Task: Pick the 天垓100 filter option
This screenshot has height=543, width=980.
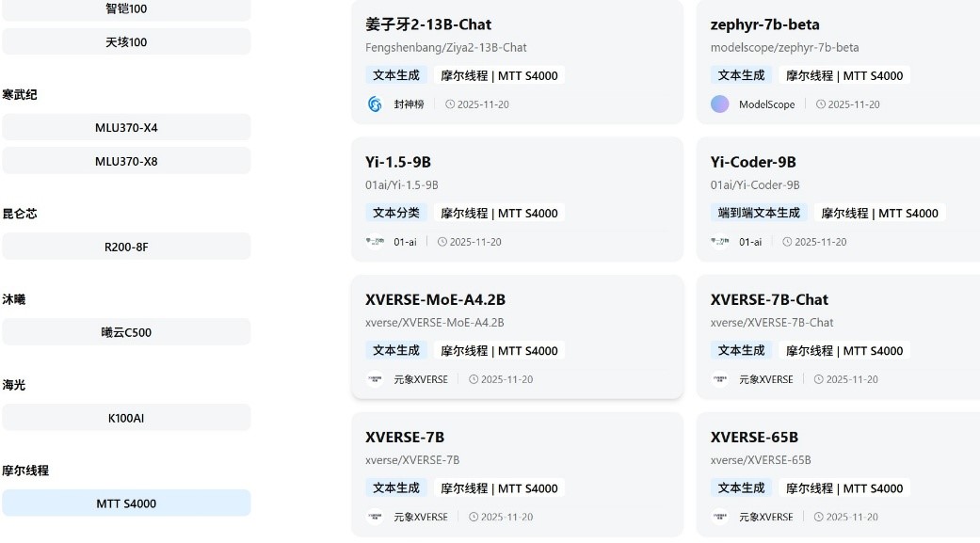Action: coord(126,42)
